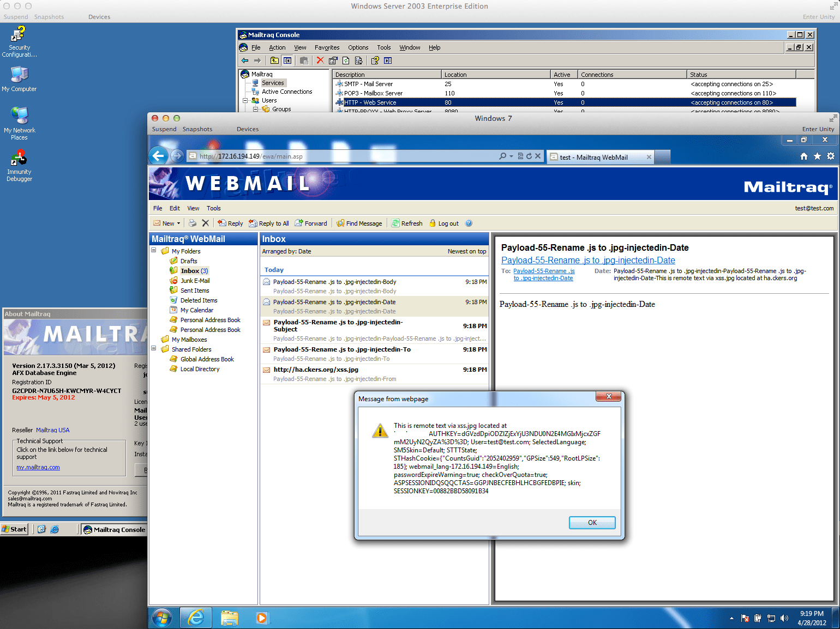Viewport: 840px width, 629px height.
Task: Click the search magnifier icon in address bar
Action: [502, 156]
